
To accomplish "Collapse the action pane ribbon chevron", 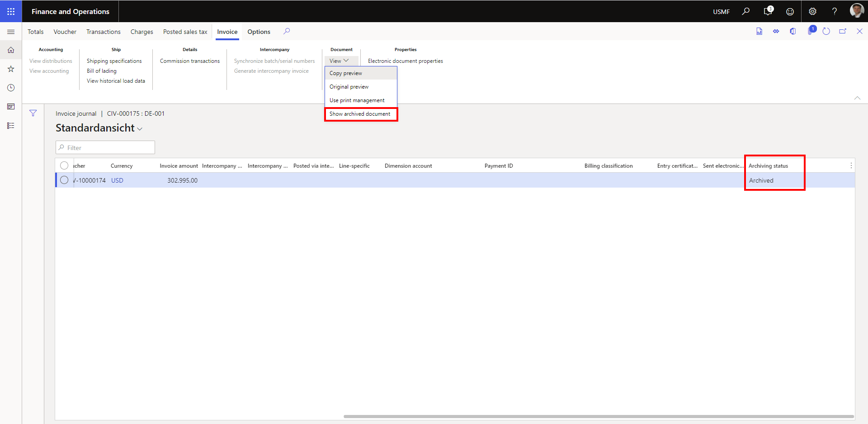I will [857, 98].
